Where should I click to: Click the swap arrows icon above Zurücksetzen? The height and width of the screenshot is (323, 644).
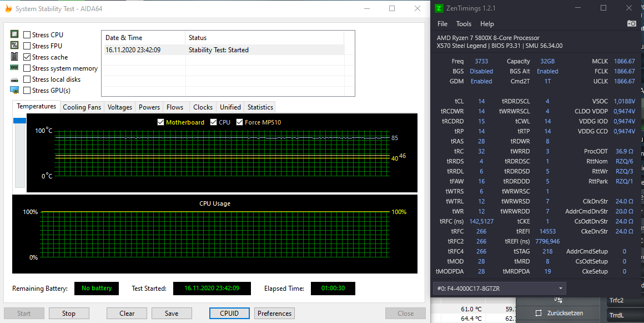[x=558, y=300]
